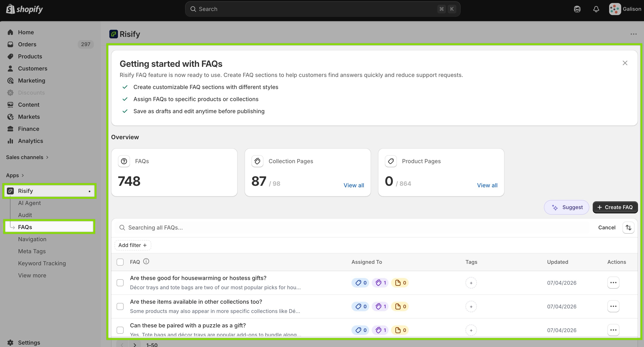This screenshot has width=644, height=347.
Task: Add a tag to housewarming FAQ
Action: 471,283
